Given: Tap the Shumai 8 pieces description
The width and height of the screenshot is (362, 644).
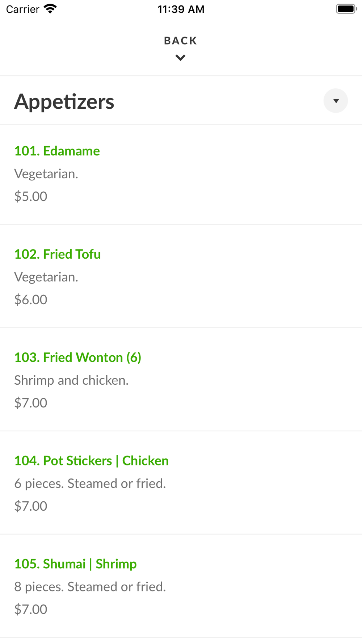Looking at the screenshot, I should [90, 586].
